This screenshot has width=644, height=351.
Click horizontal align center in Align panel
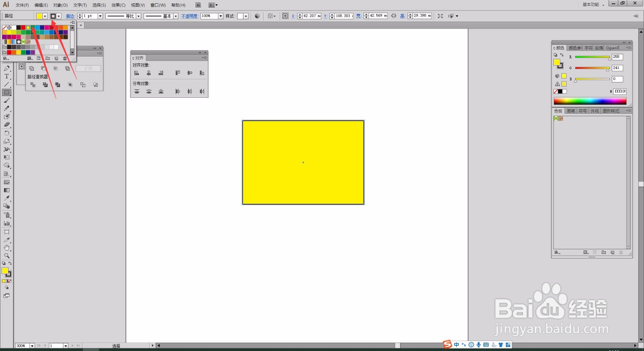[x=149, y=73]
